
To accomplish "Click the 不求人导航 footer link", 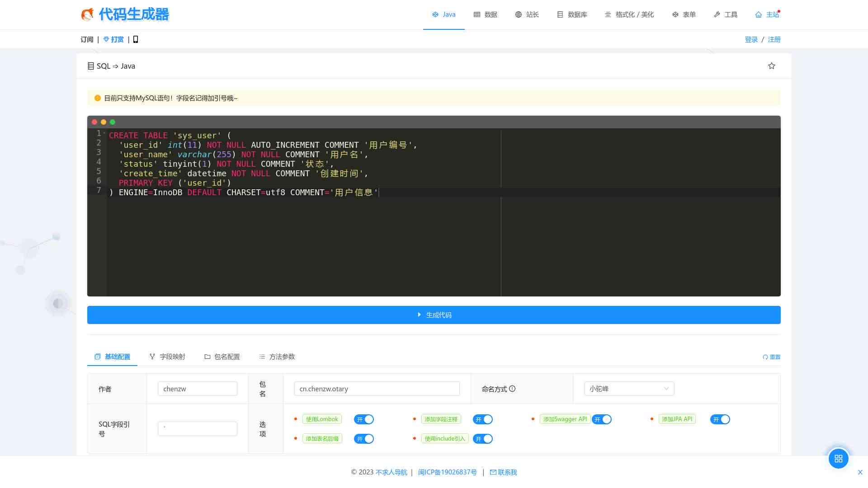I will coord(392,472).
